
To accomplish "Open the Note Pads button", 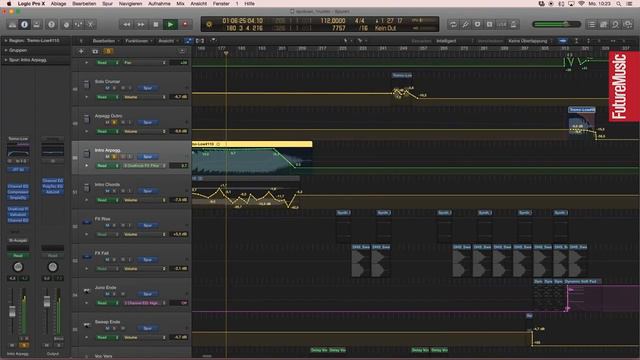I will pyautogui.click(x=604, y=24).
